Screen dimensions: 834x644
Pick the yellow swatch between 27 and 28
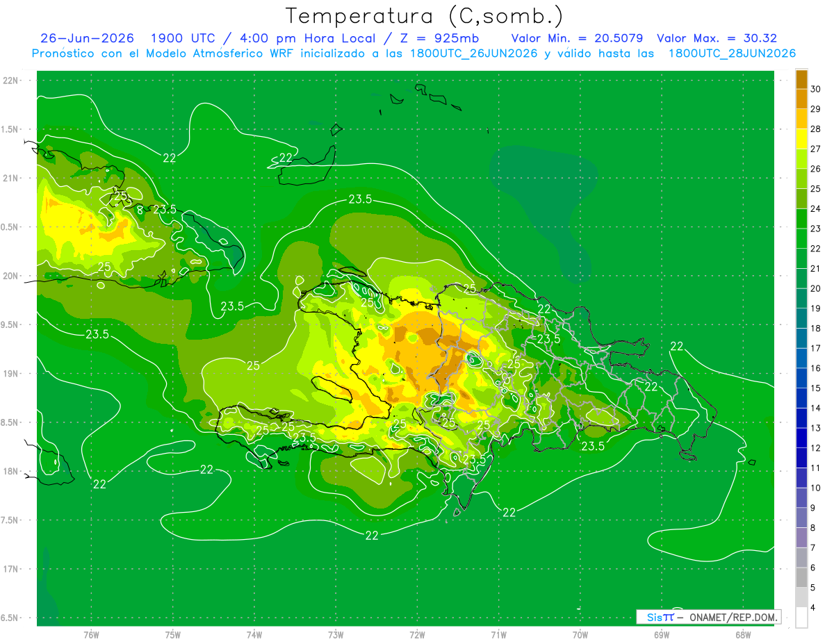801,139
